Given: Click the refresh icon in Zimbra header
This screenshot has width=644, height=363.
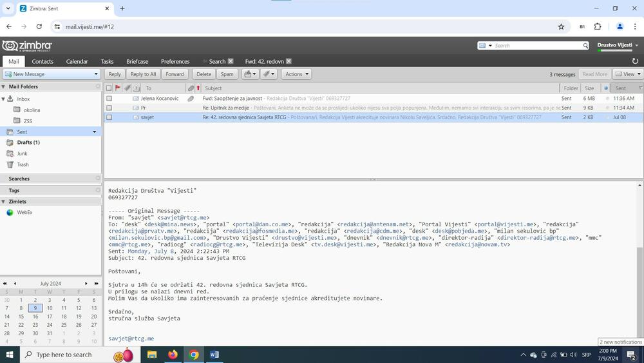Looking at the screenshot, I should tap(636, 61).
